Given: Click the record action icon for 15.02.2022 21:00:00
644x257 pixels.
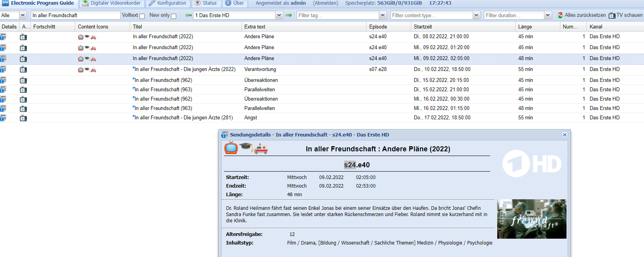Looking at the screenshot, I should click(23, 90).
